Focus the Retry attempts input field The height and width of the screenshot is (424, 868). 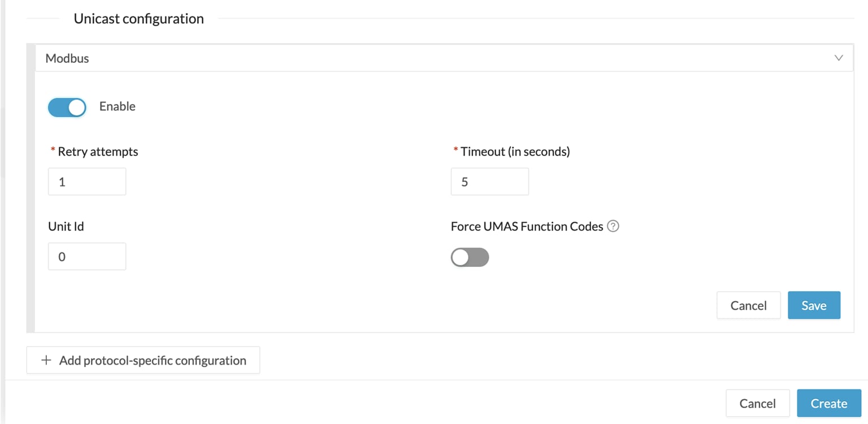click(x=87, y=181)
